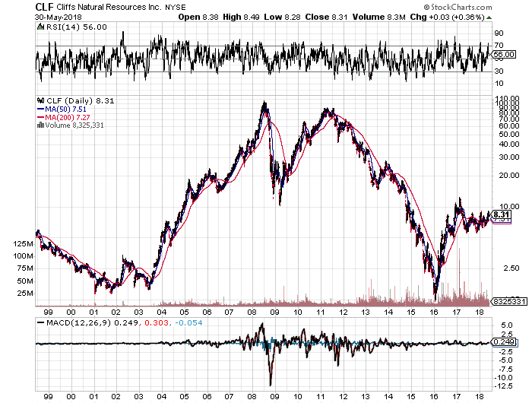This screenshot has width=532, height=403.
Task: Click the RSI(14) 56.00 legend label
Action: click(x=76, y=27)
